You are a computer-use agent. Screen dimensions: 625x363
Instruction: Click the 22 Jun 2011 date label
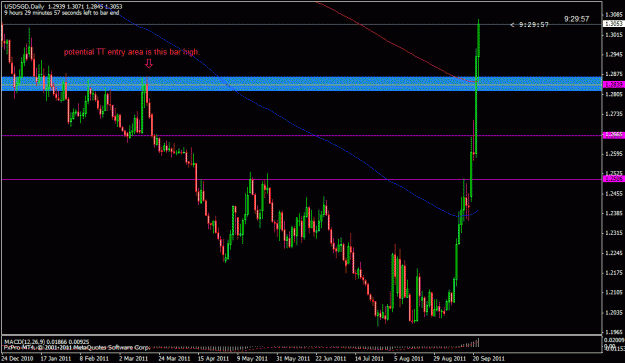[x=331, y=358]
